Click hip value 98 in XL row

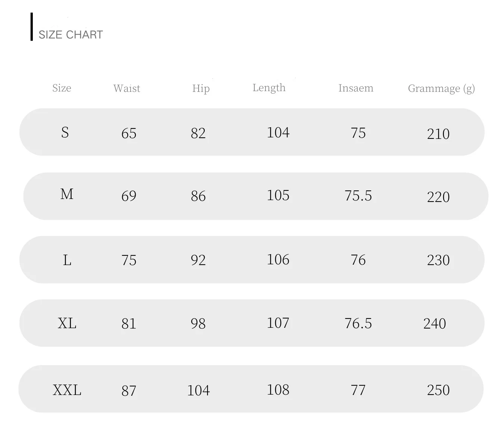[x=198, y=323]
